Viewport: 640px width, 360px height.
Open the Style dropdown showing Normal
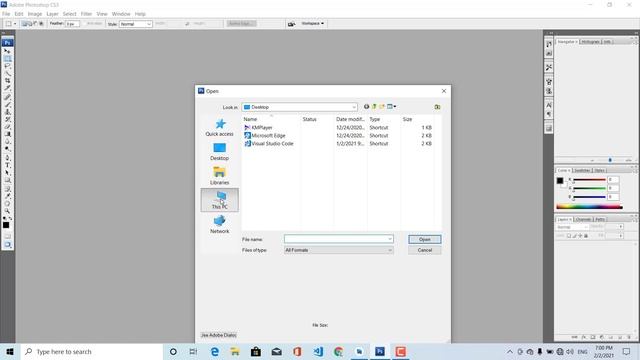pos(136,24)
